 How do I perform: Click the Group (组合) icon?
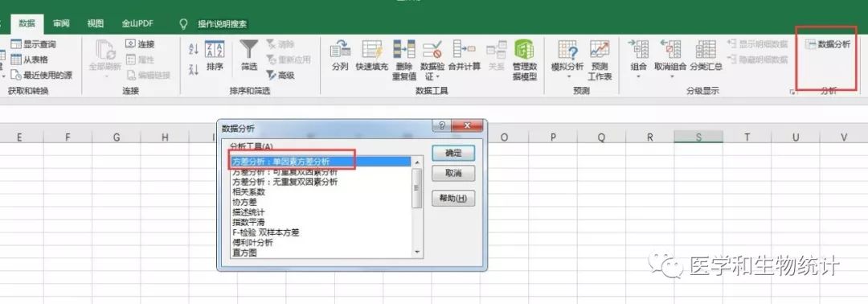638,50
